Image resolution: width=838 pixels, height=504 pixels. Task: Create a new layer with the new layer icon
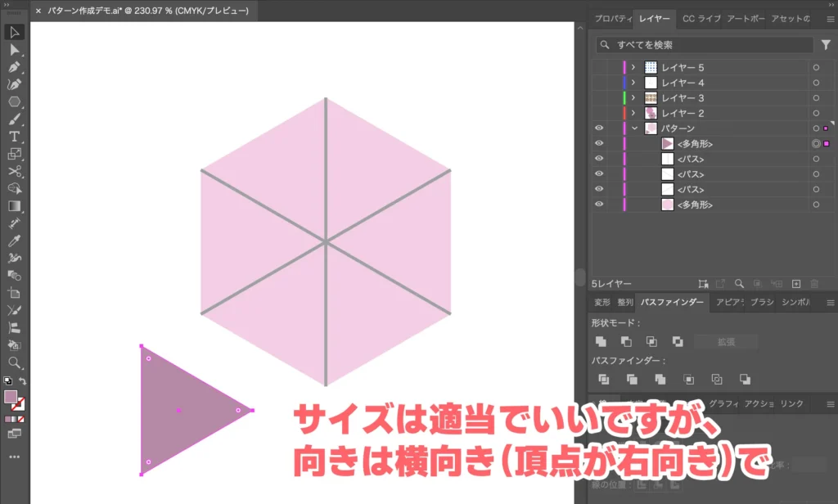point(795,284)
